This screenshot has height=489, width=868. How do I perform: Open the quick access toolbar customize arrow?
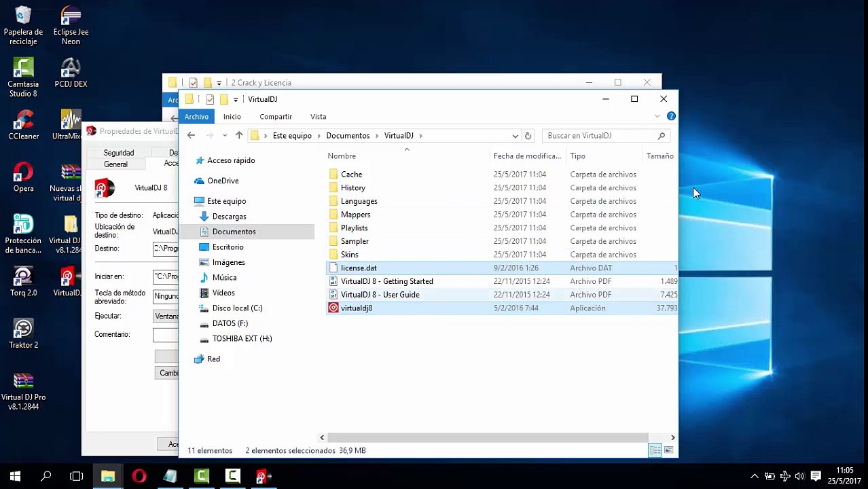[236, 99]
